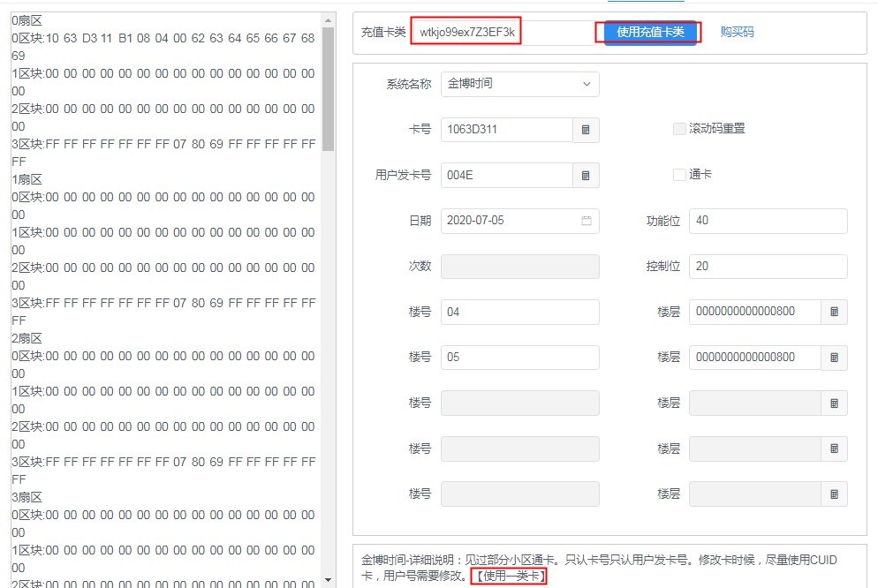Viewport: 878px width, 588px height.
Task: Click the hex data panel scrollbar thumb
Action: [328, 89]
